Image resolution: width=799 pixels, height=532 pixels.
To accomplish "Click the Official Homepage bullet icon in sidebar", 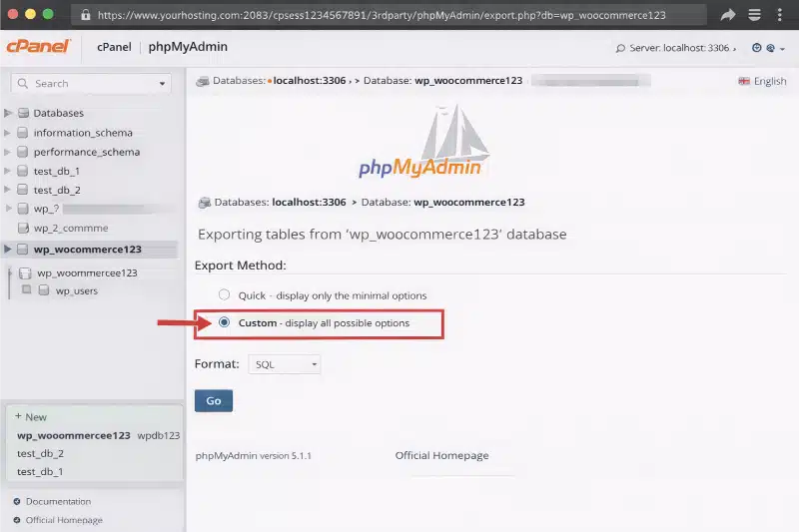I will (17, 520).
